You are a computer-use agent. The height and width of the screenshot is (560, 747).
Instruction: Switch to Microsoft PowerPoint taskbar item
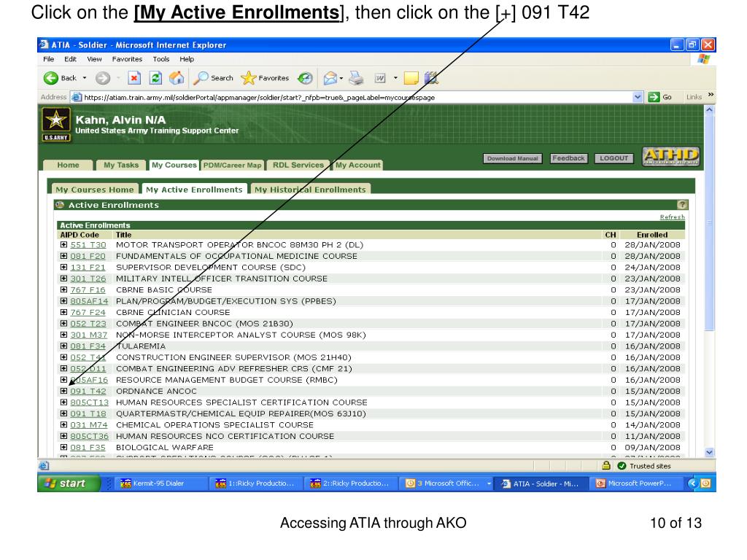click(x=638, y=483)
